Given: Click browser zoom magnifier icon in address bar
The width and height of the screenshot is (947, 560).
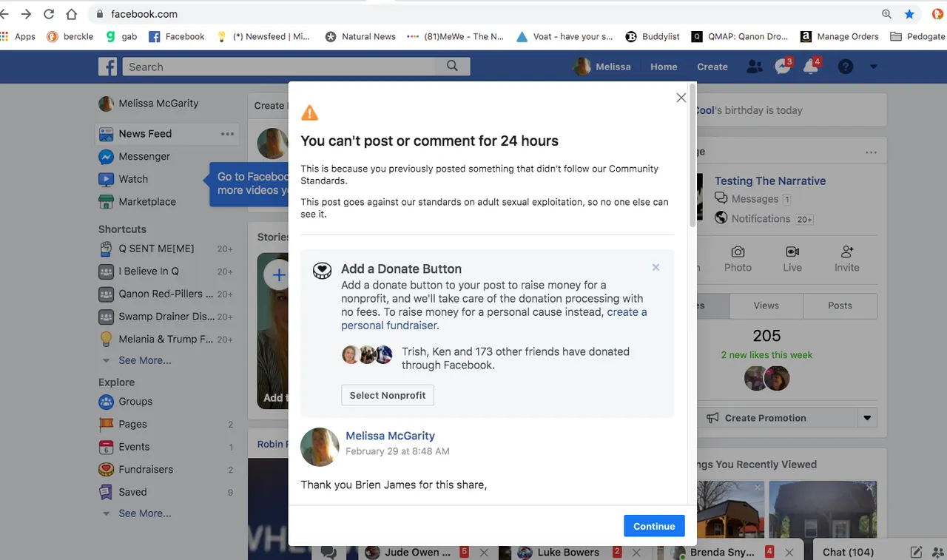Looking at the screenshot, I should 886,14.
